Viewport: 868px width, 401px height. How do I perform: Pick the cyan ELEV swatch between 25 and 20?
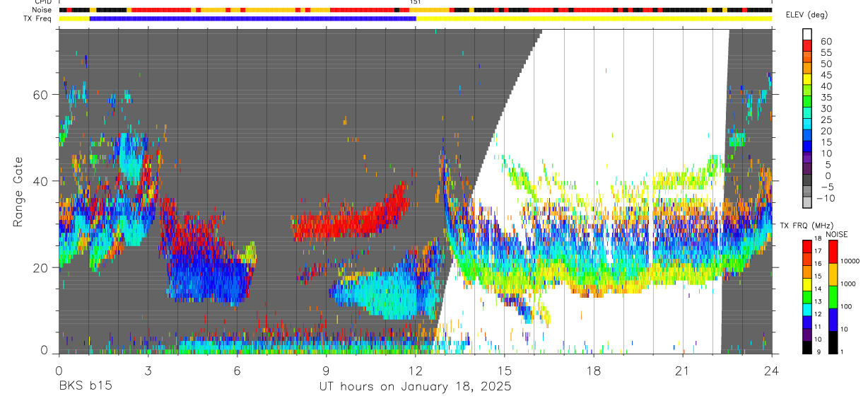coord(807,125)
